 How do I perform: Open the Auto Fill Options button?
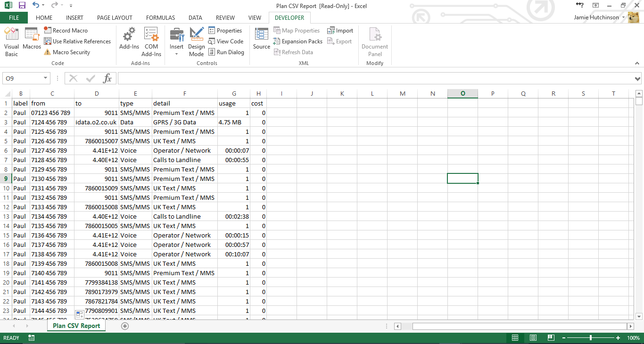(x=80, y=314)
